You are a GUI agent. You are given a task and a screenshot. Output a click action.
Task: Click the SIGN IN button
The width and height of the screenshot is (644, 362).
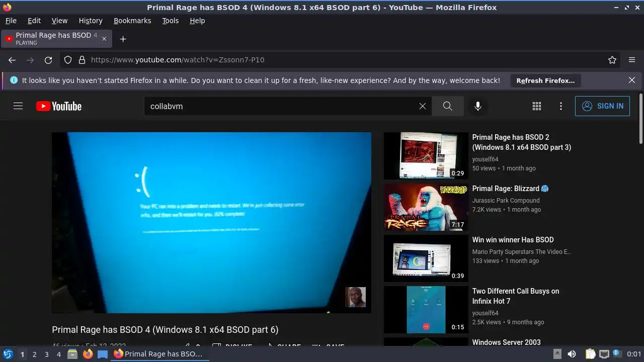click(602, 106)
